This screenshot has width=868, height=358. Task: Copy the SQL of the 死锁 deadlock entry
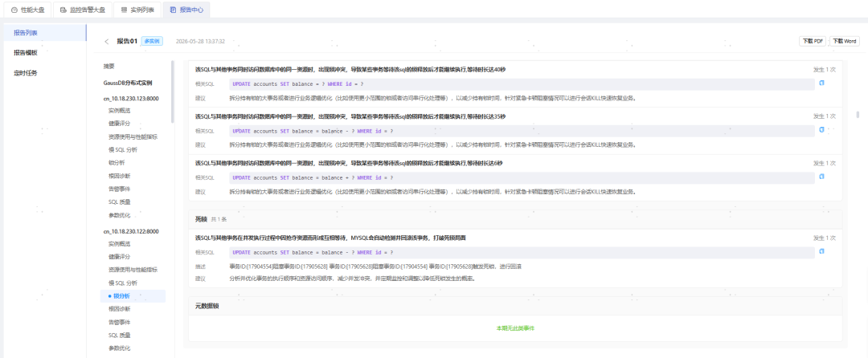pyautogui.click(x=822, y=251)
